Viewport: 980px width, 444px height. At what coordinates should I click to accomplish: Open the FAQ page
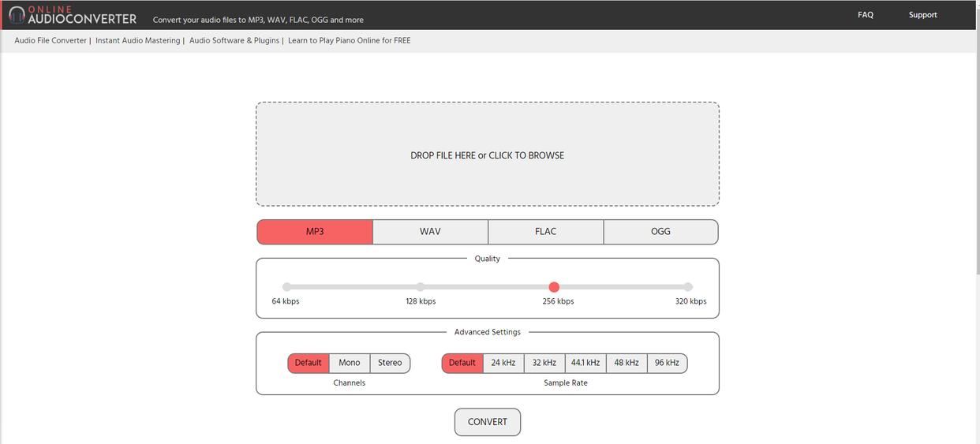coord(866,15)
